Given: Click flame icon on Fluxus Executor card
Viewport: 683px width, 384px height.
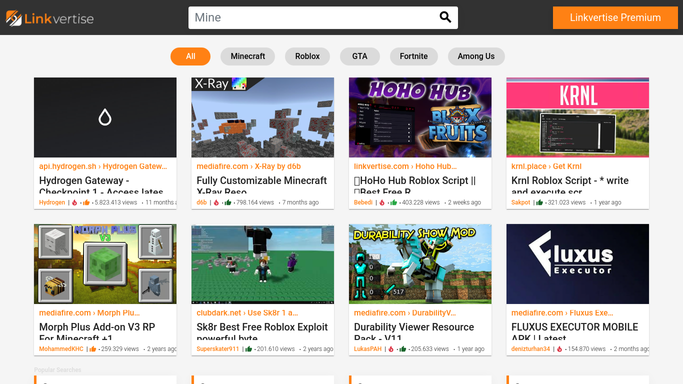Looking at the screenshot, I should pyautogui.click(x=559, y=349).
